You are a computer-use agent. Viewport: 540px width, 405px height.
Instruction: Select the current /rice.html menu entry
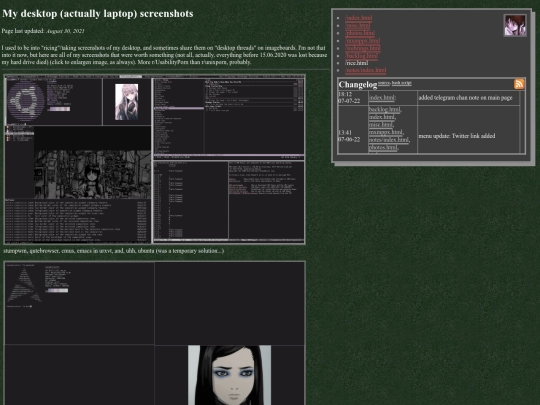tap(356, 63)
